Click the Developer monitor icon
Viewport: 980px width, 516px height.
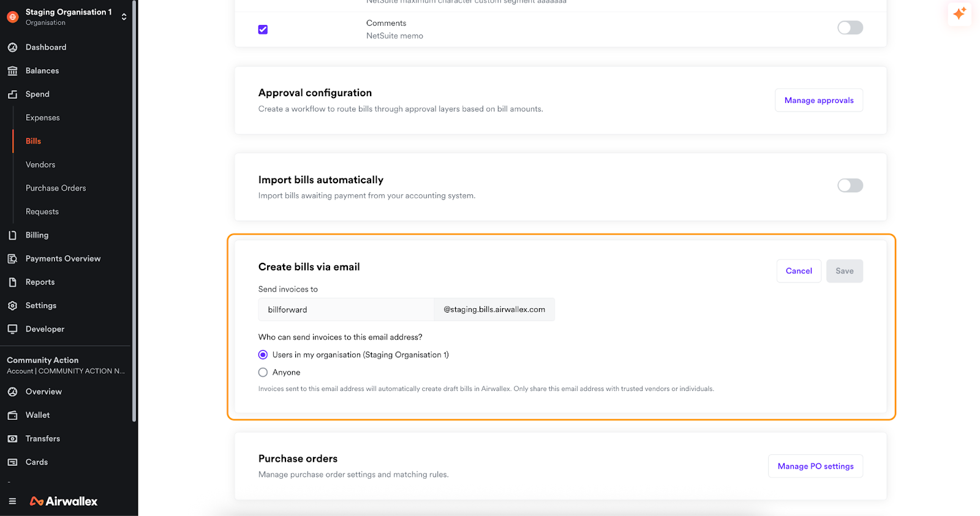12,329
